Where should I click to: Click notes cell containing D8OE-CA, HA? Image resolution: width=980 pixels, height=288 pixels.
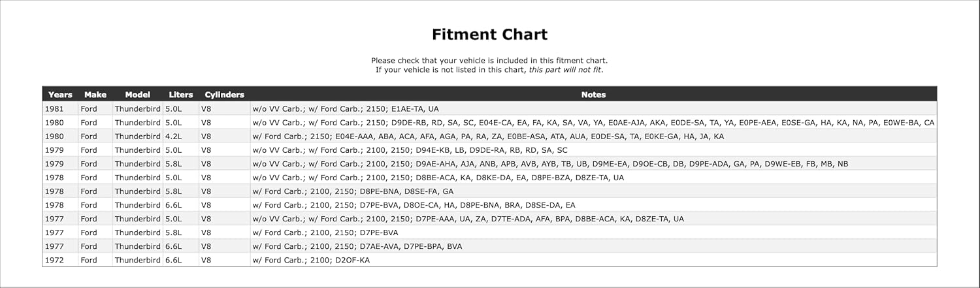click(414, 205)
